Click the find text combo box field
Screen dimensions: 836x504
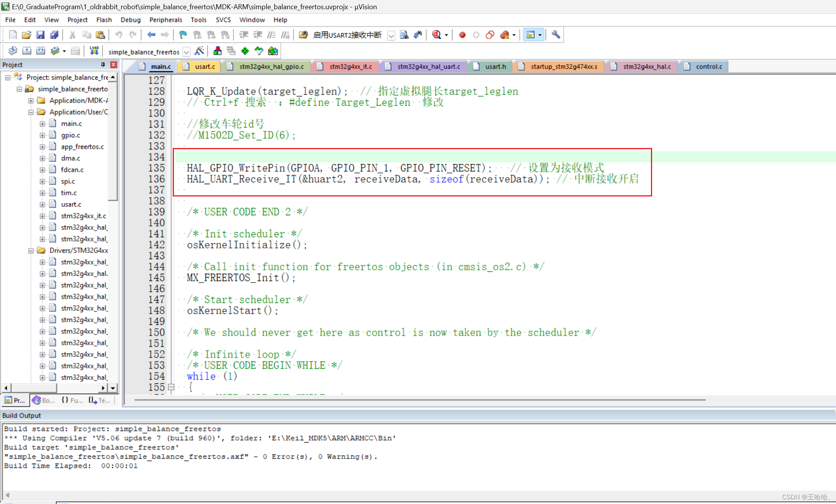349,35
